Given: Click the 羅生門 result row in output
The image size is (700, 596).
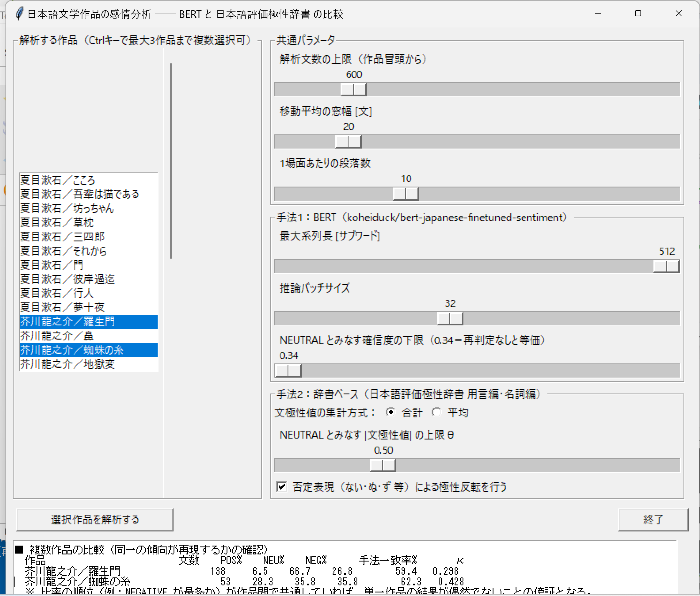Looking at the screenshot, I should (242, 571).
